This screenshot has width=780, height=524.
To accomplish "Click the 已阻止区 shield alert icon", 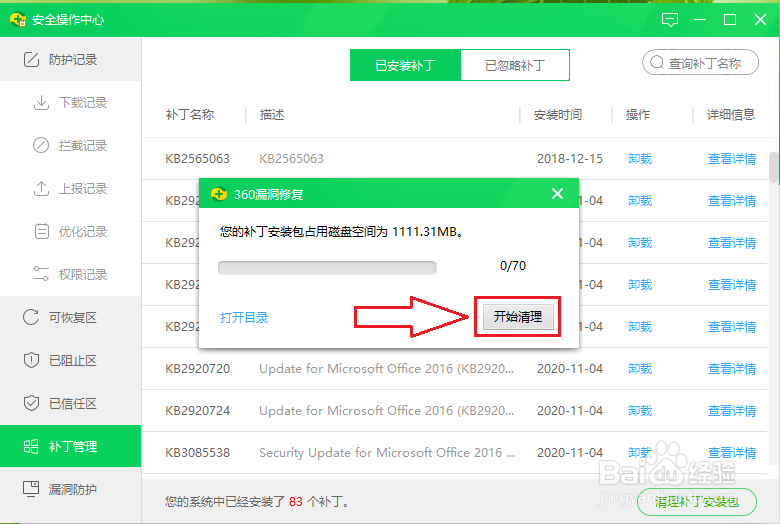I will tap(31, 360).
